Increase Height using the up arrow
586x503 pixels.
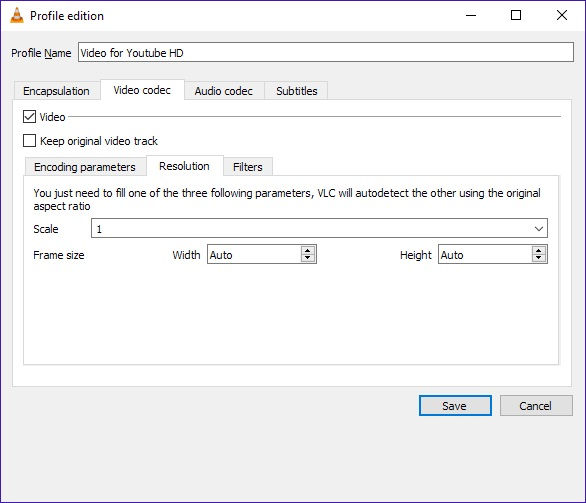point(539,250)
